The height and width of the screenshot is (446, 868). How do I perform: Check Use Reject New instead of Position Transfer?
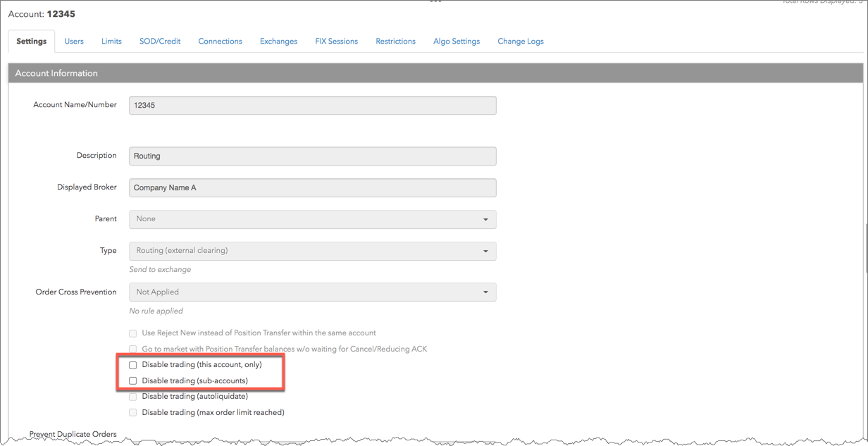(x=133, y=333)
